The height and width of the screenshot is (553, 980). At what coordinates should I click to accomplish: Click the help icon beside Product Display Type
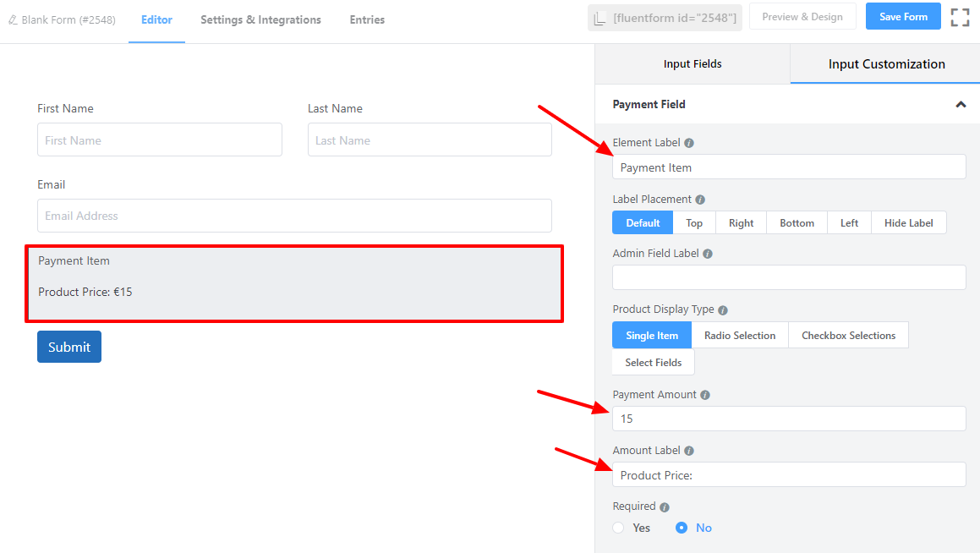723,309
